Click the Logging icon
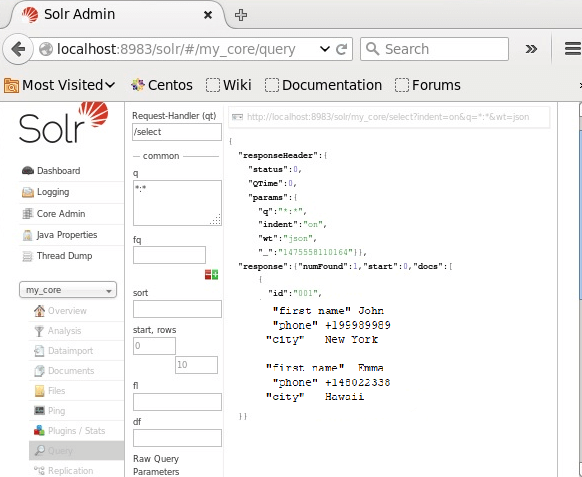The width and height of the screenshot is (582, 477). [x=28, y=192]
